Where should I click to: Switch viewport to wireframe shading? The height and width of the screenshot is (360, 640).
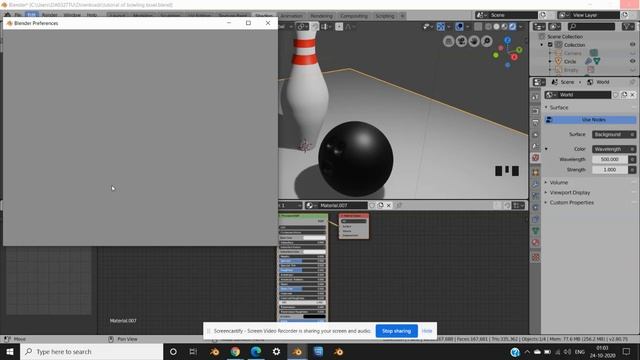(x=488, y=27)
